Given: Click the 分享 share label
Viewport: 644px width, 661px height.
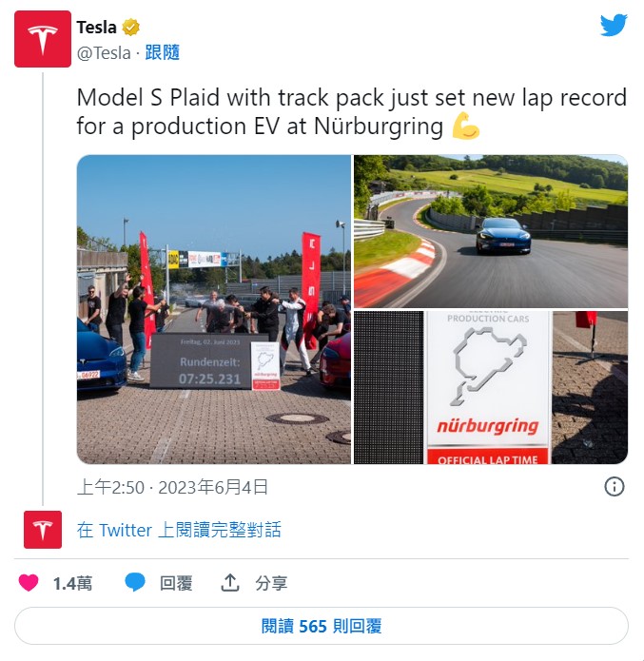Looking at the screenshot, I should (271, 583).
